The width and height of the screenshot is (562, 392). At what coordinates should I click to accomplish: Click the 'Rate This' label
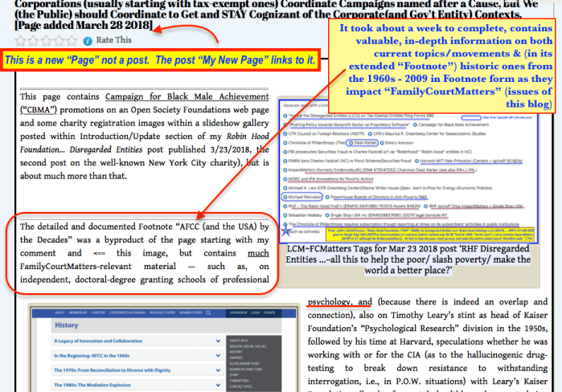[114, 39]
